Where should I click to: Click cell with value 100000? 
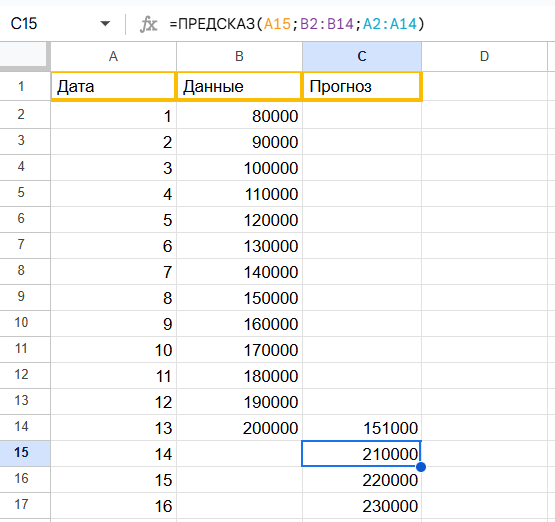coord(239,167)
